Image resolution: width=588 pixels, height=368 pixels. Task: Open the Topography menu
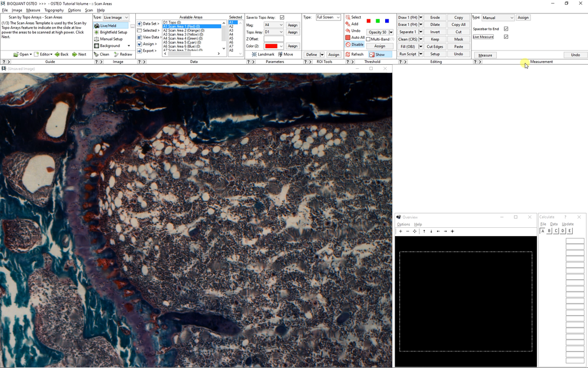(x=54, y=9)
